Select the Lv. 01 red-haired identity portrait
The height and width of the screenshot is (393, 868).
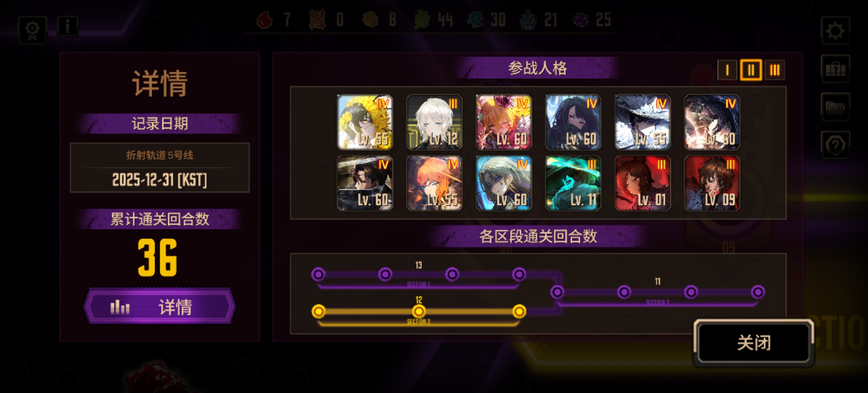[643, 183]
